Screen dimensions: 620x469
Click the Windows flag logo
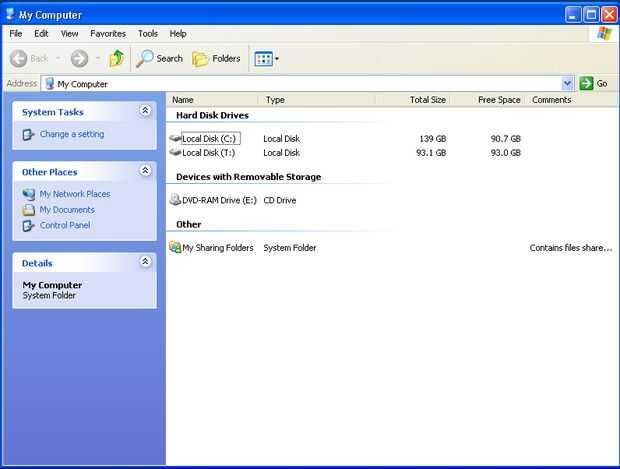coord(604,34)
